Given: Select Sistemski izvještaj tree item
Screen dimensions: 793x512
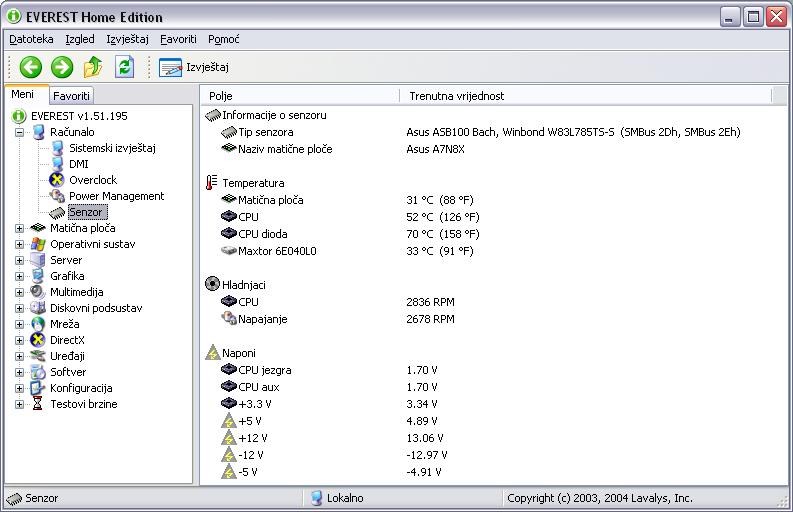Looking at the screenshot, I should (112, 148).
